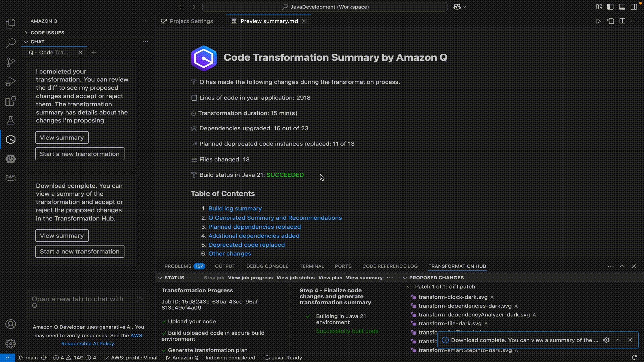This screenshot has height=362, width=644.
Task: Toggle the secondary side bar
Action: click(634, 7)
